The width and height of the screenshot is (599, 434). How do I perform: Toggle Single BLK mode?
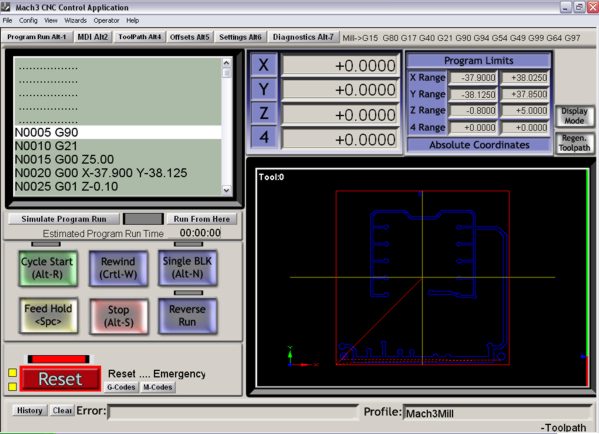coord(187,268)
